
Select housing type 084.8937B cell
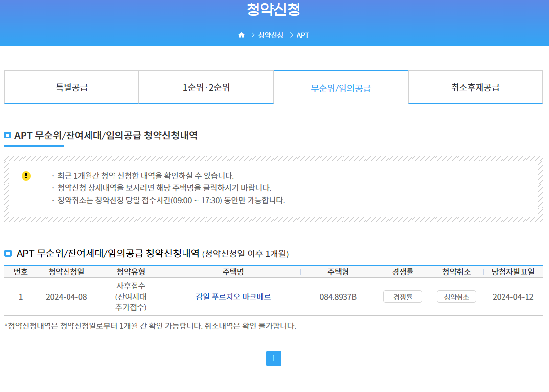point(338,297)
